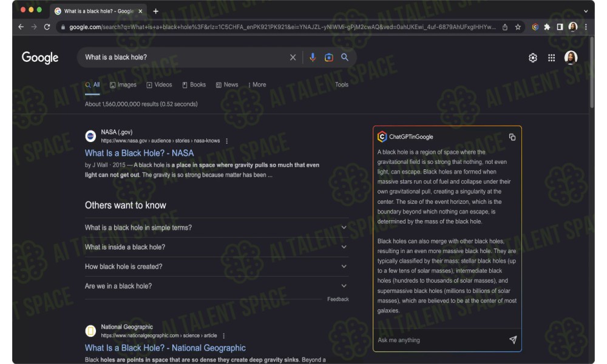
Task: Start voice search with microphone icon
Action: [x=313, y=57]
